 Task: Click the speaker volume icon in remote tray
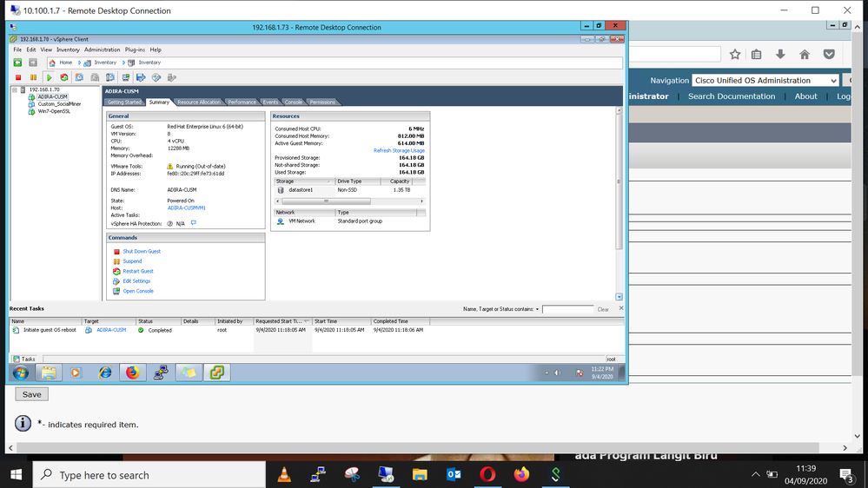click(558, 373)
